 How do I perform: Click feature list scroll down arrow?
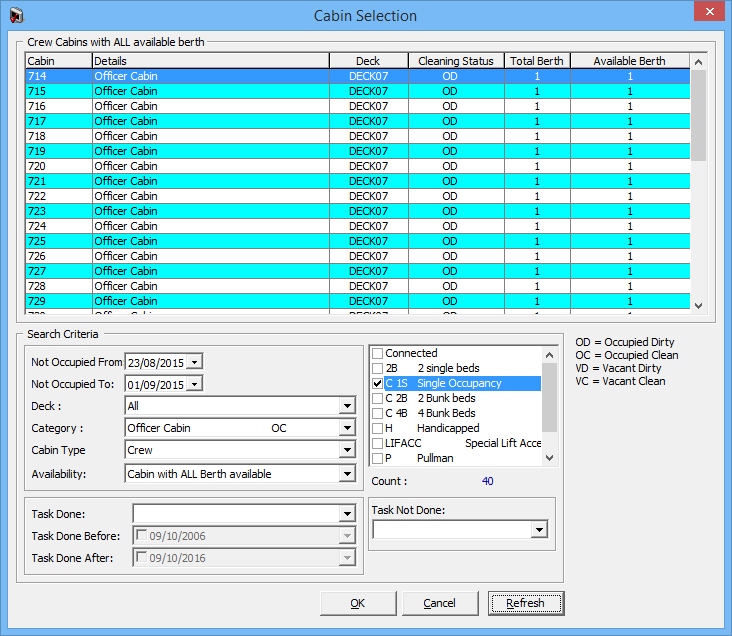549,458
